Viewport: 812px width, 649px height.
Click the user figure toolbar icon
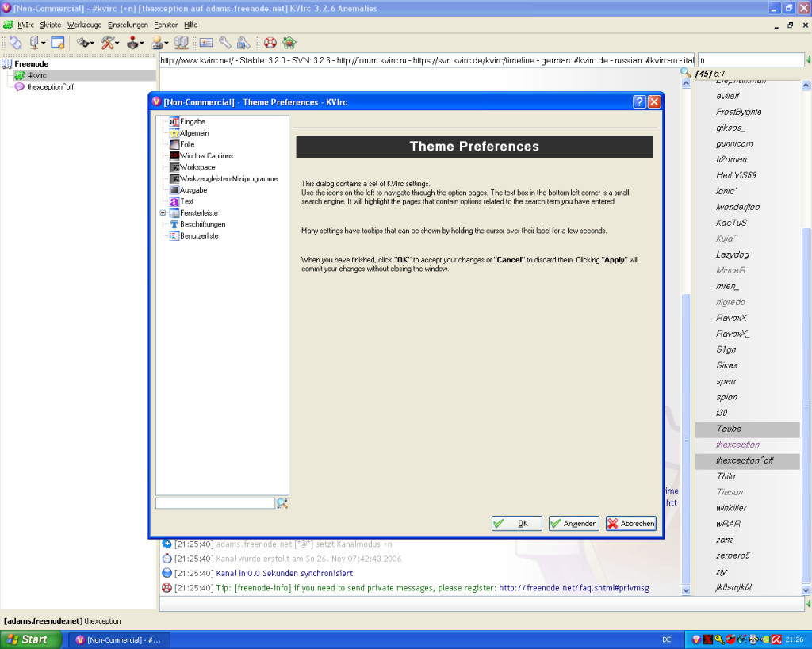(x=157, y=43)
